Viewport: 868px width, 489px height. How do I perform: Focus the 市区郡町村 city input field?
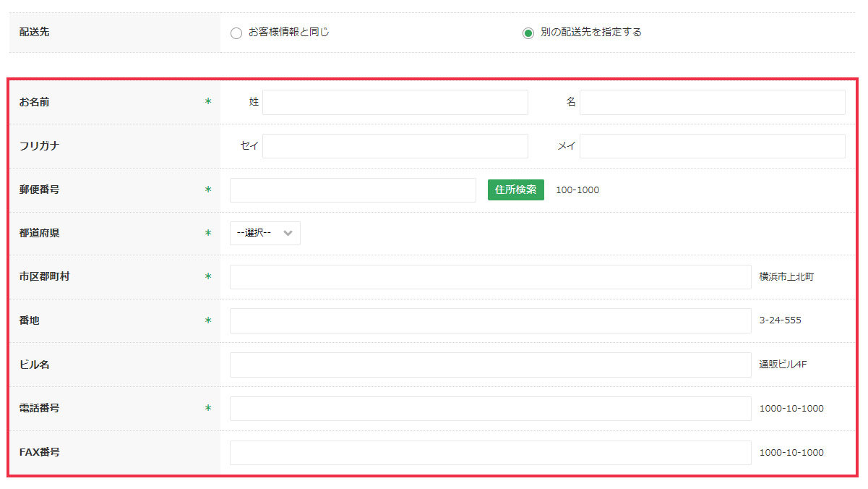tap(490, 277)
